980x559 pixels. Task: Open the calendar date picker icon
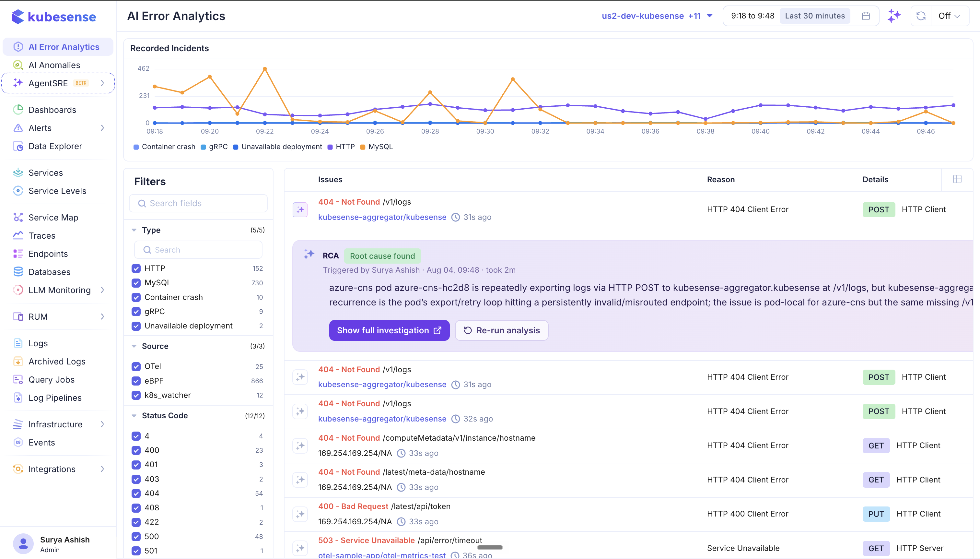866,16
